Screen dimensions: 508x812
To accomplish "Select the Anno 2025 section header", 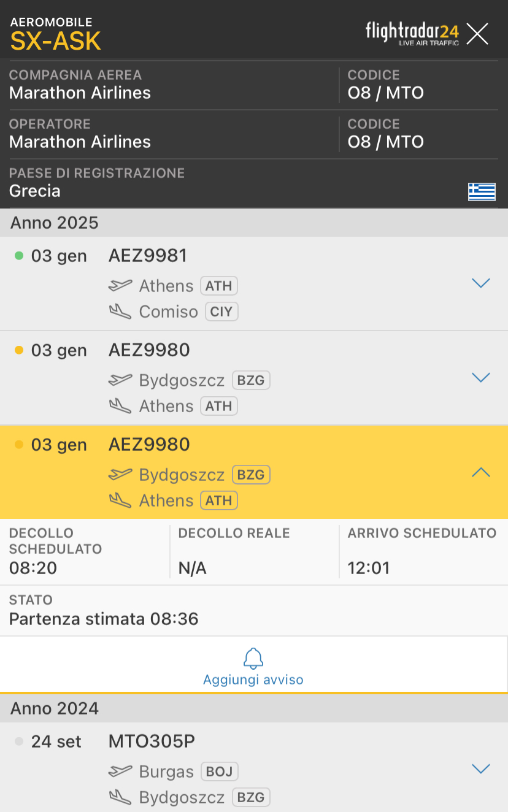I will [x=55, y=222].
